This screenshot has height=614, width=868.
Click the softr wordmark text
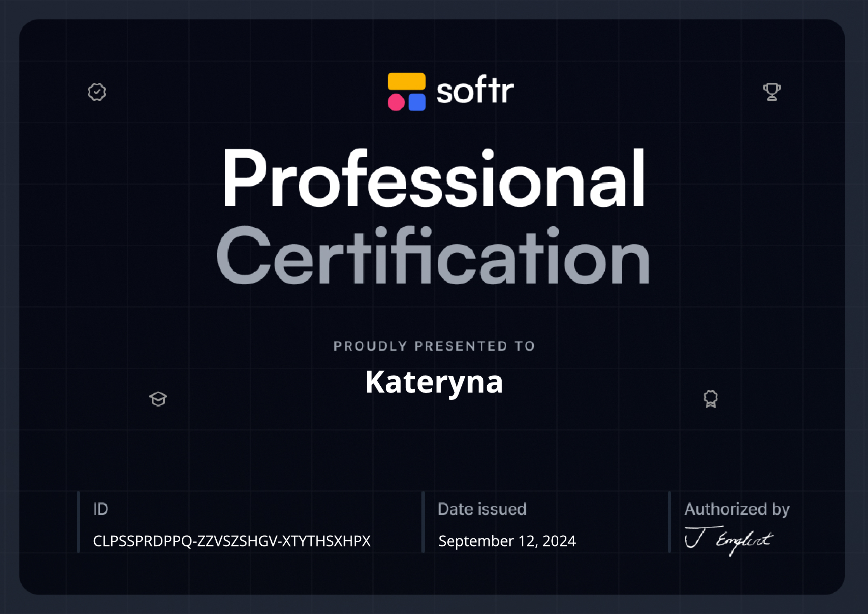click(x=475, y=92)
